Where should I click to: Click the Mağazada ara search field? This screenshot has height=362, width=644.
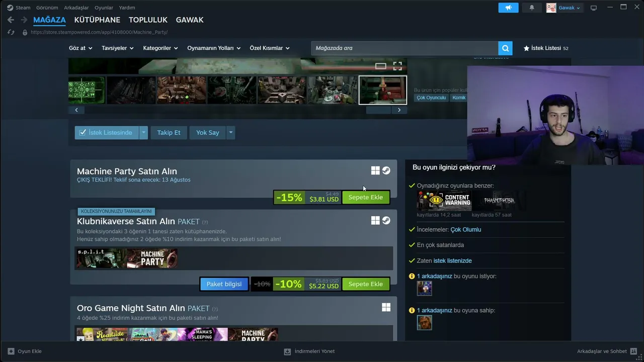(405, 48)
